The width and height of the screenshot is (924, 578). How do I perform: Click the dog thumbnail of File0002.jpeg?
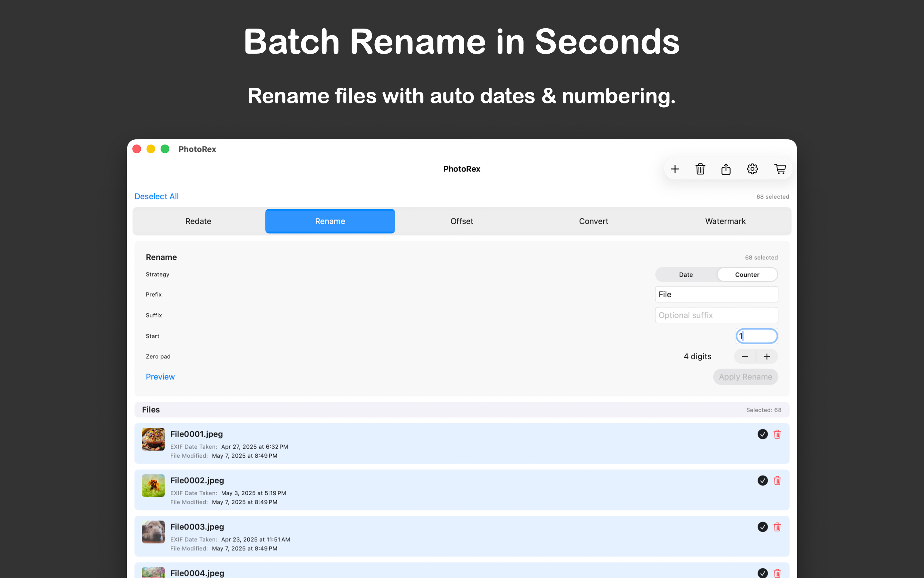pyautogui.click(x=153, y=486)
